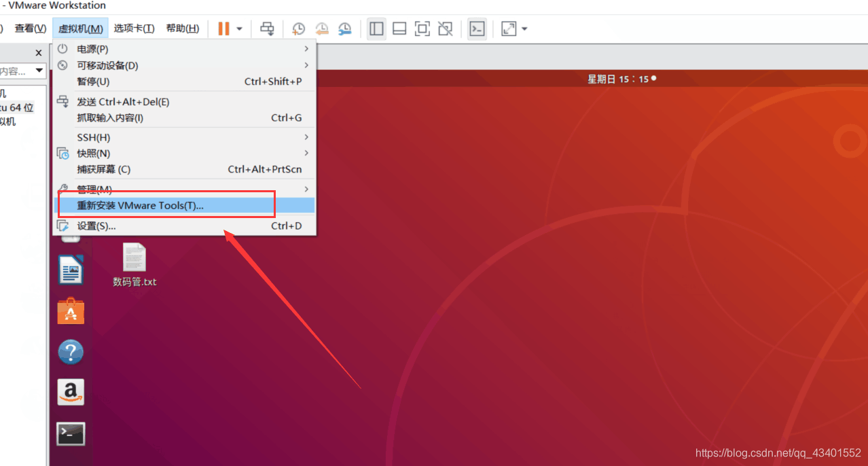Open the 查看(V) menu

[31, 29]
